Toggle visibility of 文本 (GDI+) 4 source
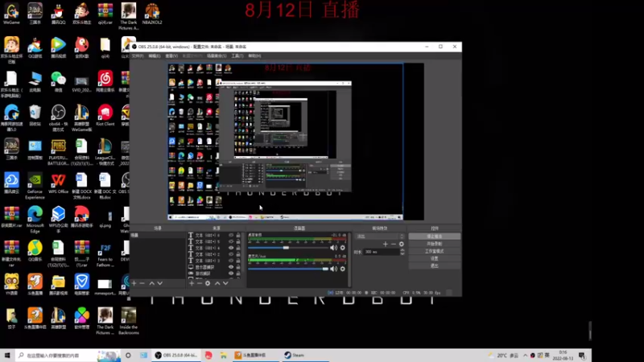Screen dimensions: 644x362 click(231, 248)
